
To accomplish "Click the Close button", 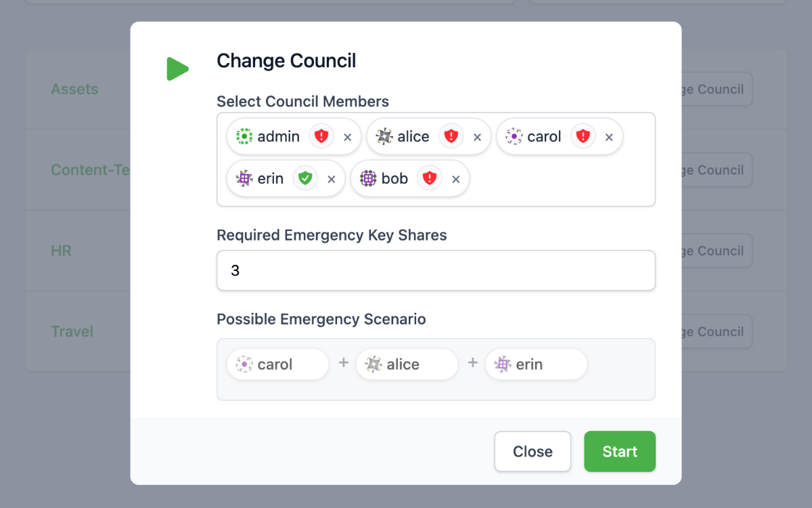I will pos(533,451).
